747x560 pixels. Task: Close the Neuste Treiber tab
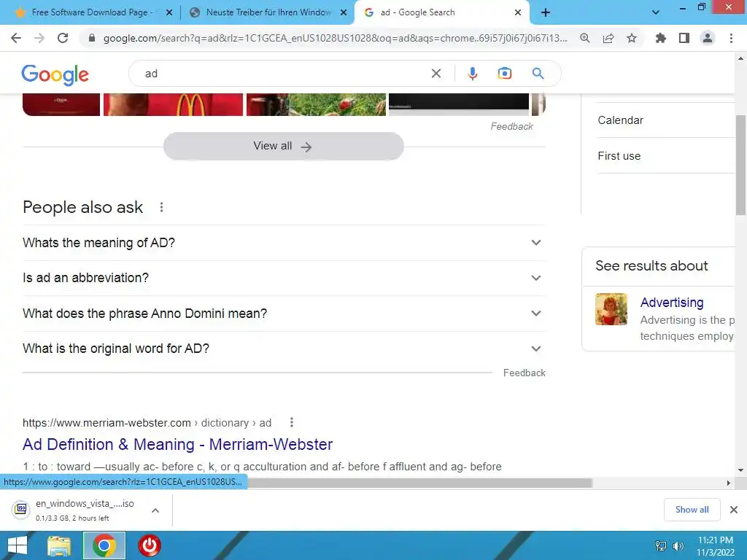(344, 12)
